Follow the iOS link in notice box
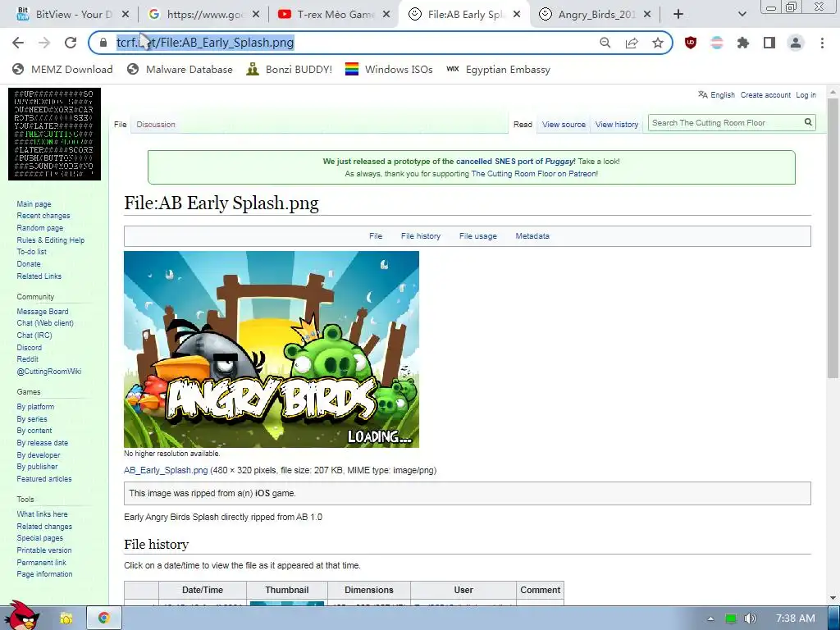840x630 pixels. point(262,493)
